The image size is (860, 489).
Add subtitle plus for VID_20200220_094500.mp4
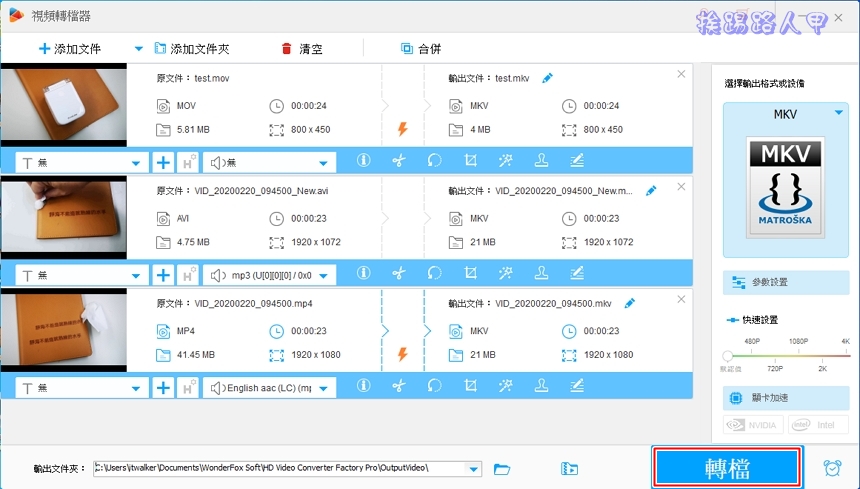(163, 388)
